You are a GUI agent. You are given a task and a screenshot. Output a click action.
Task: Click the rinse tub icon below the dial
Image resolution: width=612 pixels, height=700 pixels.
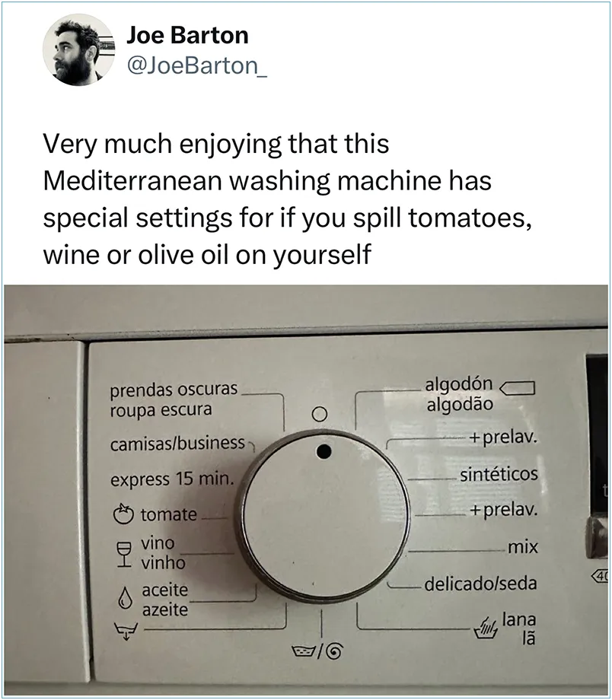click(x=303, y=650)
